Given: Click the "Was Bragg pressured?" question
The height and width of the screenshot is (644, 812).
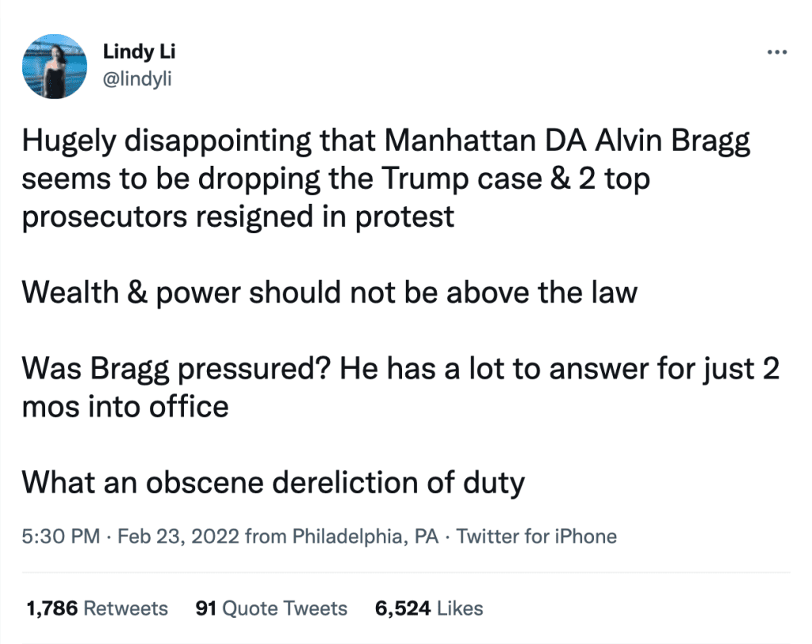Looking at the screenshot, I should pyautogui.click(x=170, y=370).
